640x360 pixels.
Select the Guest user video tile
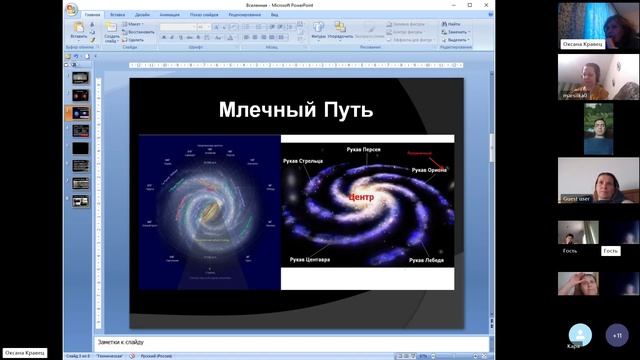tap(598, 180)
